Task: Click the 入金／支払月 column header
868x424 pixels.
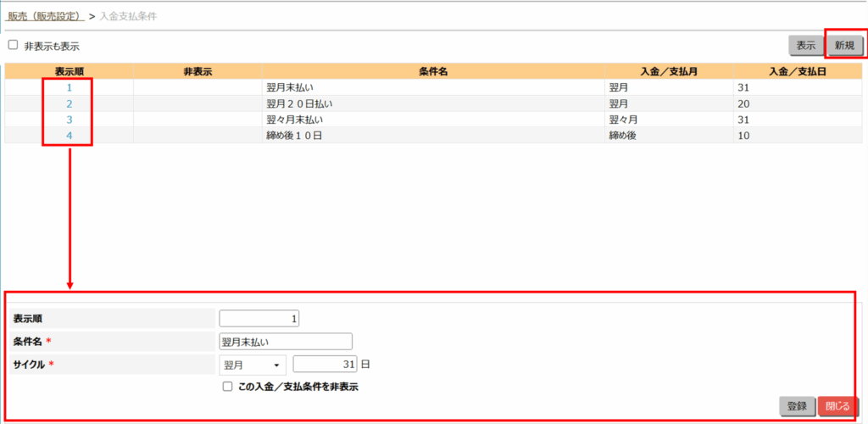Action: tap(669, 71)
